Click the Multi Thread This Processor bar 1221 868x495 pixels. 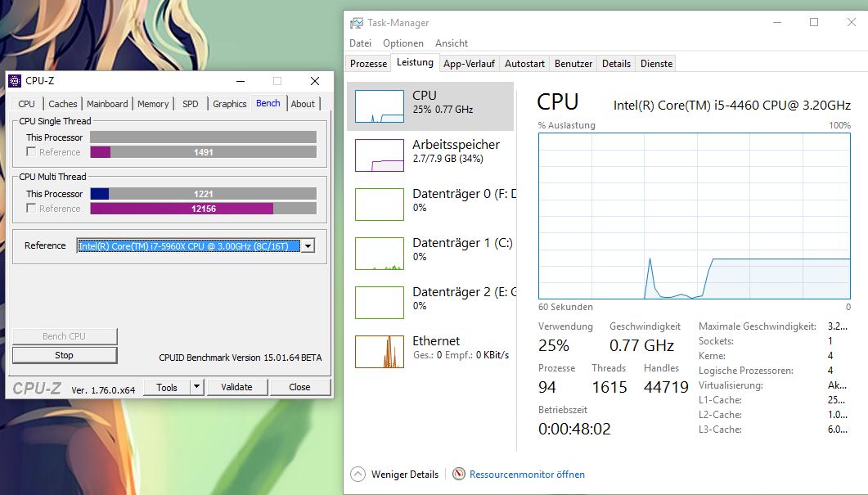203,193
